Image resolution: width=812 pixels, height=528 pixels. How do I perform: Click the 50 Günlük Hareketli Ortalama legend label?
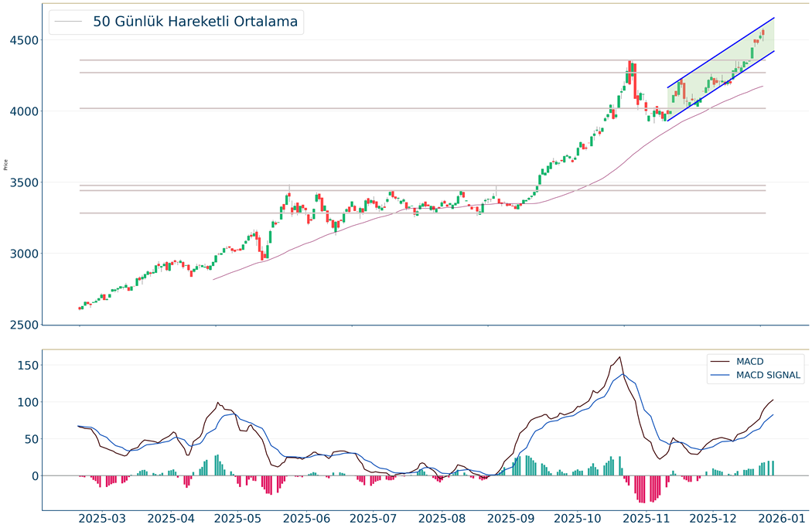(195, 22)
